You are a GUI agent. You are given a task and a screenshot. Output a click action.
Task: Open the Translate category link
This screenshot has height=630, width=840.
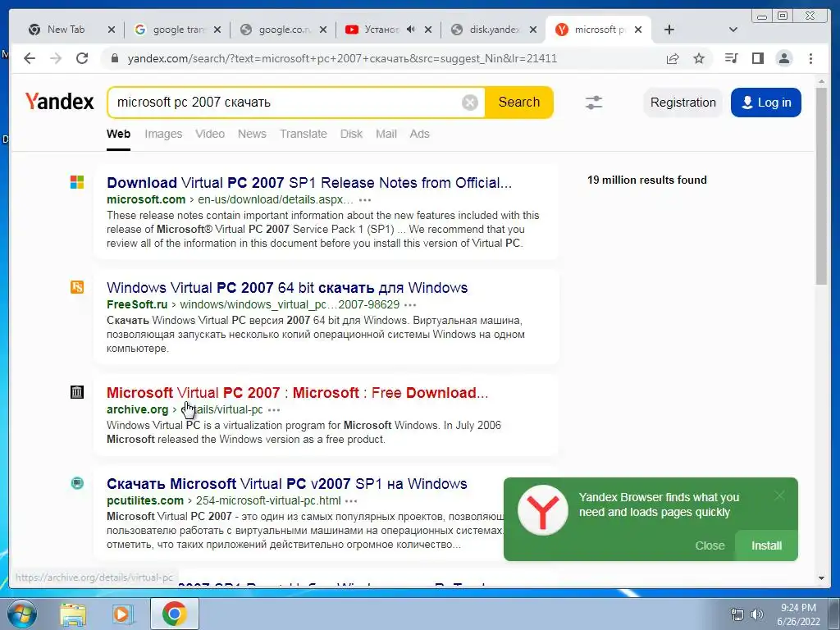(304, 134)
